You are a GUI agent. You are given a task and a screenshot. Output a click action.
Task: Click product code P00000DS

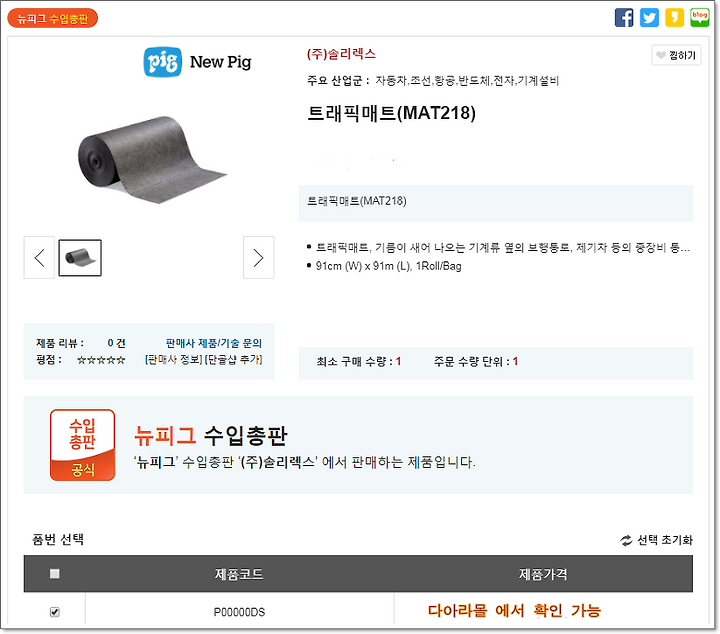click(x=239, y=612)
